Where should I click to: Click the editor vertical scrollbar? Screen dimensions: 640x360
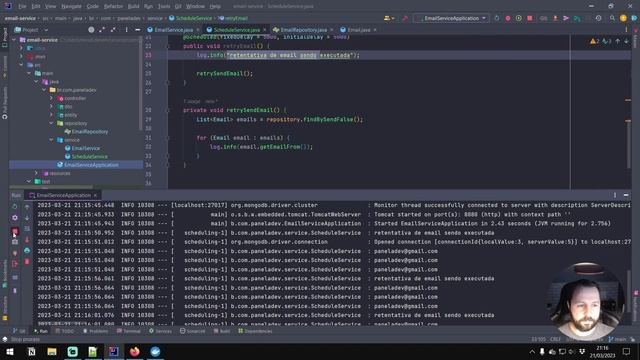(628, 143)
